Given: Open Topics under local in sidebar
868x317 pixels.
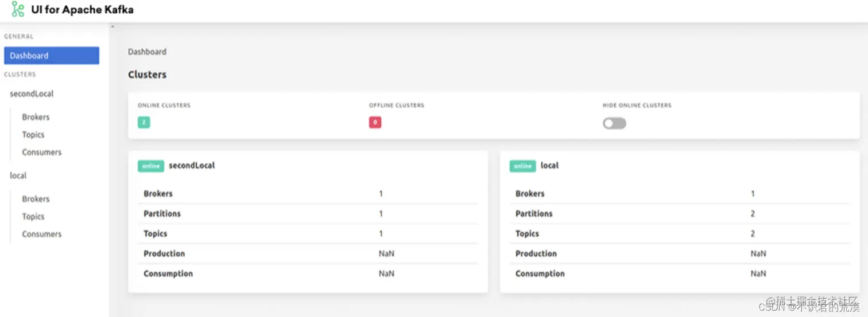Looking at the screenshot, I should coord(33,217).
